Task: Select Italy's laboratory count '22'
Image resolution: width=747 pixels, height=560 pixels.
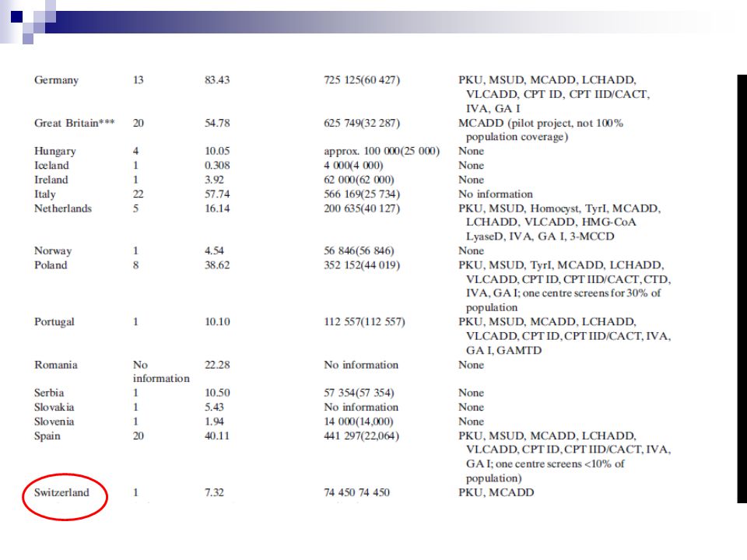Action: 139,194
